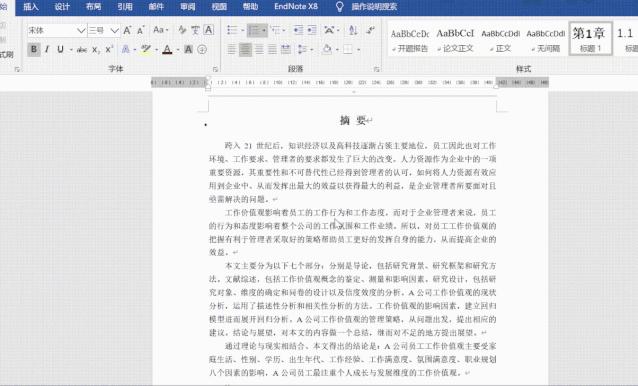Expand the font size dropdown arrow
Image resolution: width=638 pixels, height=386 pixels.
coord(114,31)
